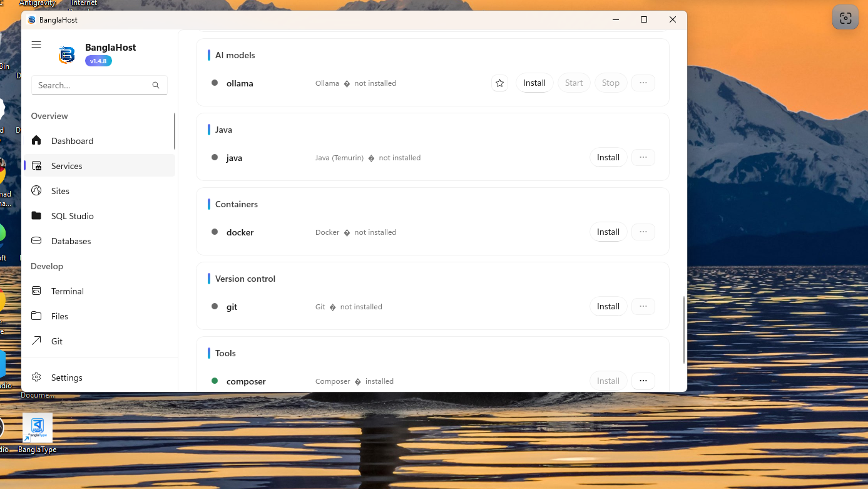Click the "Java" section heading
Viewport: 868px width, 489px height.
[223, 130]
